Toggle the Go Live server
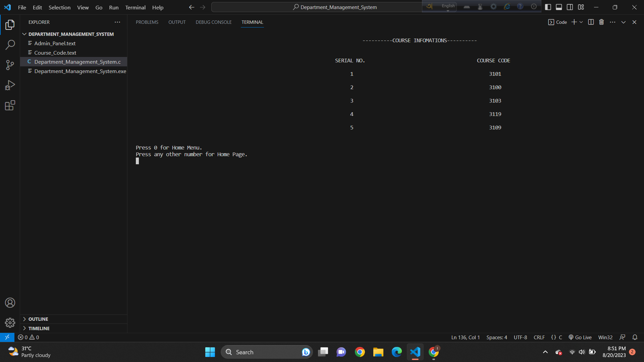 point(580,337)
